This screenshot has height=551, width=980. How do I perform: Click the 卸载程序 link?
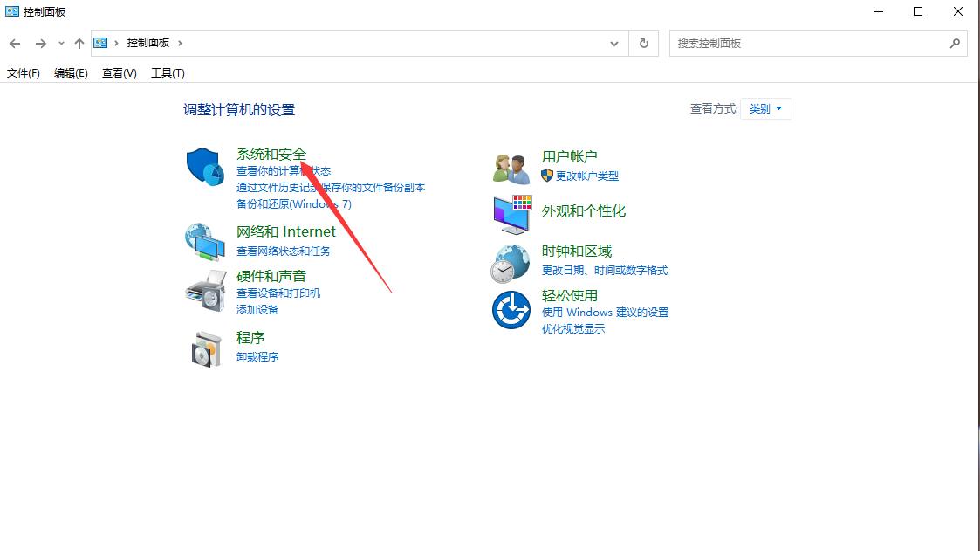coord(257,357)
